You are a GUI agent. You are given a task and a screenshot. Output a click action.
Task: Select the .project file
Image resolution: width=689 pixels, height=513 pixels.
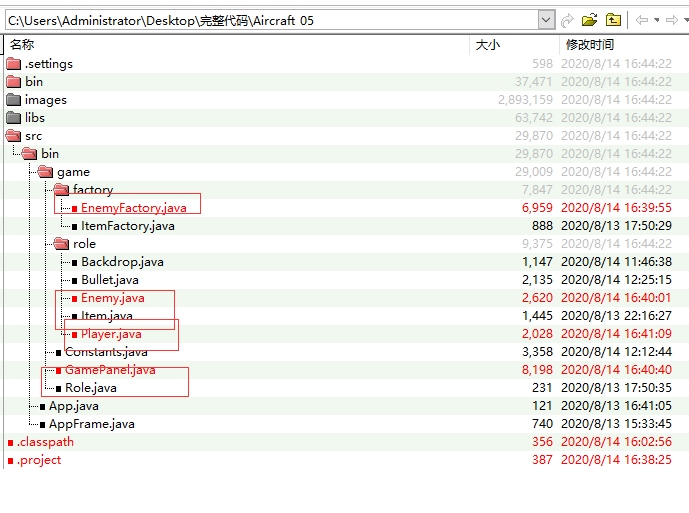click(x=39, y=460)
